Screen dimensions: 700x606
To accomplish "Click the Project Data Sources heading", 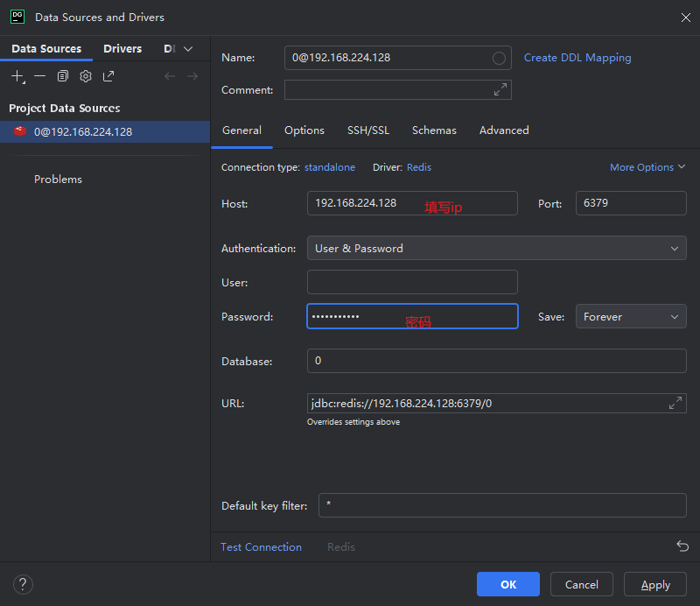I will [64, 108].
